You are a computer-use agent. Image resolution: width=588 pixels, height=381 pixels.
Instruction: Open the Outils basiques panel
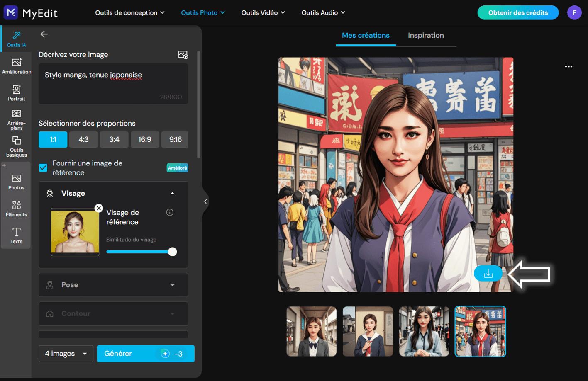coord(17,146)
